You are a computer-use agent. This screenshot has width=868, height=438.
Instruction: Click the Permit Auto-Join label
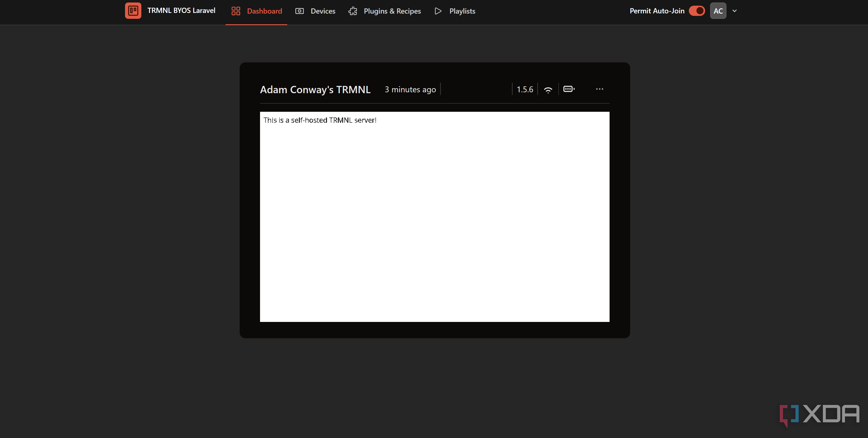[x=657, y=11]
